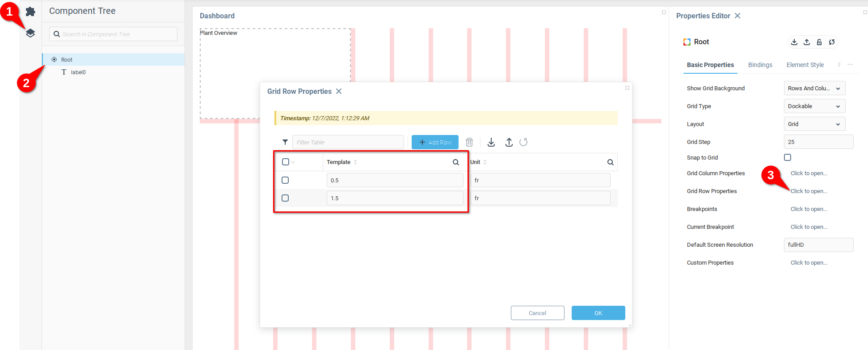Focus the Filter Table field
Screen dimensions: 868x350
coord(348,142)
